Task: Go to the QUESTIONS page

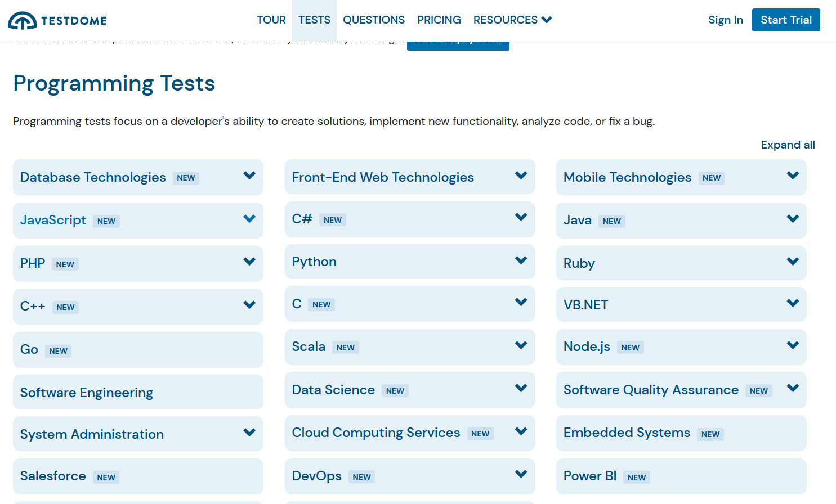Action: pyautogui.click(x=374, y=20)
